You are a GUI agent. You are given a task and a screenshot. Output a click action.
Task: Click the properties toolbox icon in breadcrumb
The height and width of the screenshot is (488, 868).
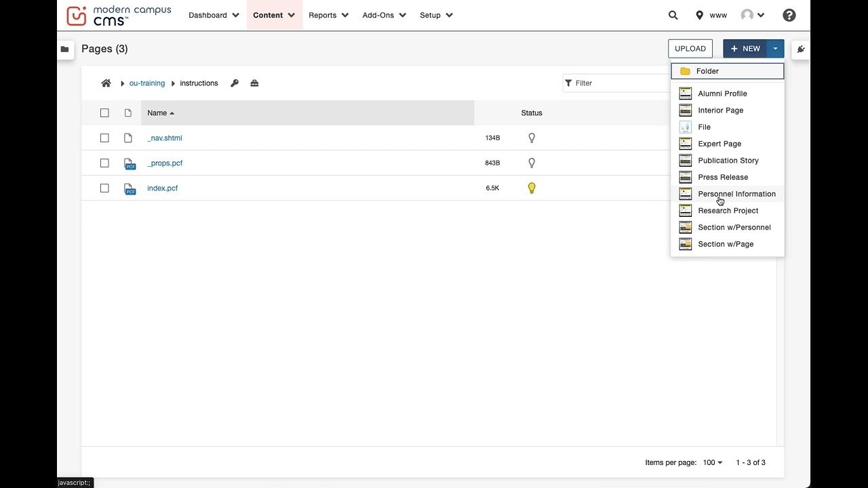point(254,83)
